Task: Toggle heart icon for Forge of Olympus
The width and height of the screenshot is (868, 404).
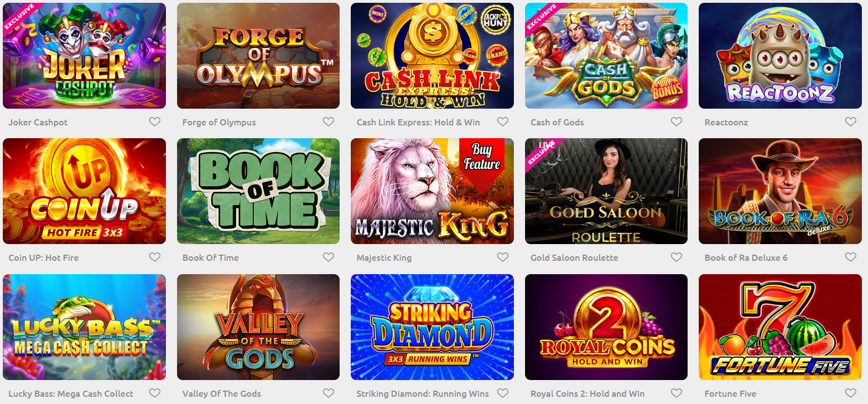Action: (x=328, y=121)
